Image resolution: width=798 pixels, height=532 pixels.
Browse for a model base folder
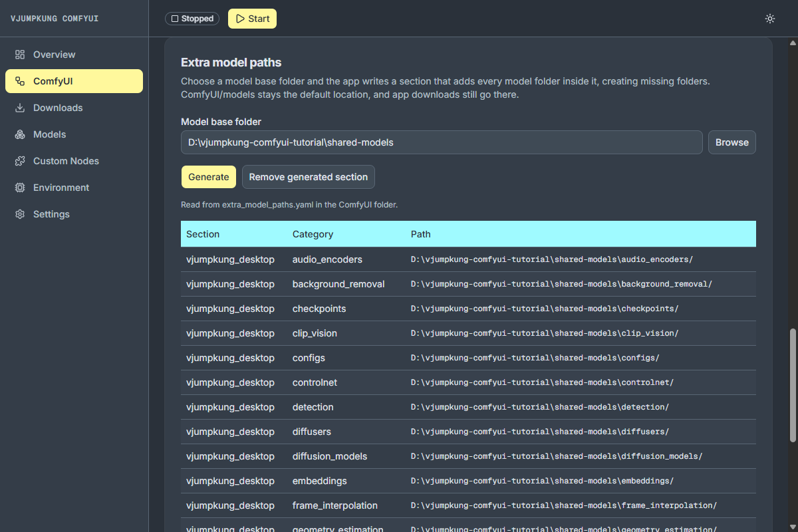point(731,142)
